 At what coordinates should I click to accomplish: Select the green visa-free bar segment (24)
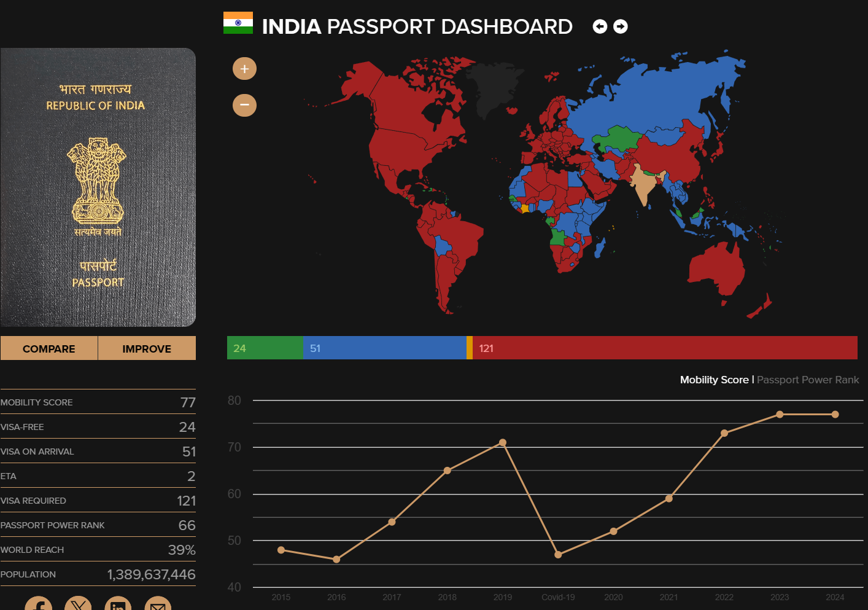click(x=265, y=348)
